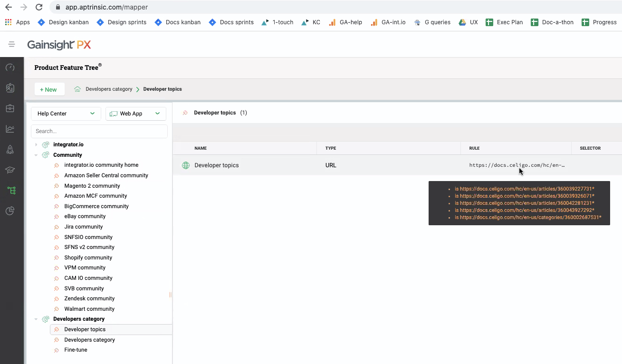This screenshot has width=622, height=364.
Task: Select Amazon MCF community tree item
Action: coord(96,196)
